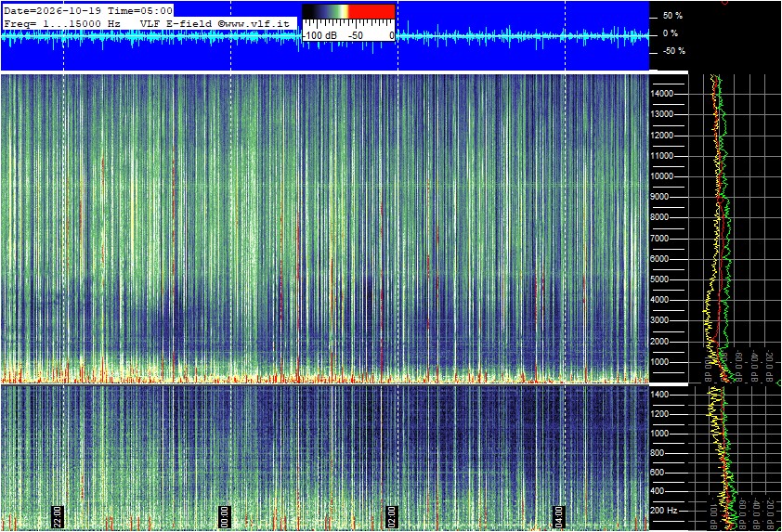Click the 400 label on lower spectrogram axis
The width and height of the screenshot is (782, 532).
[x=658, y=491]
